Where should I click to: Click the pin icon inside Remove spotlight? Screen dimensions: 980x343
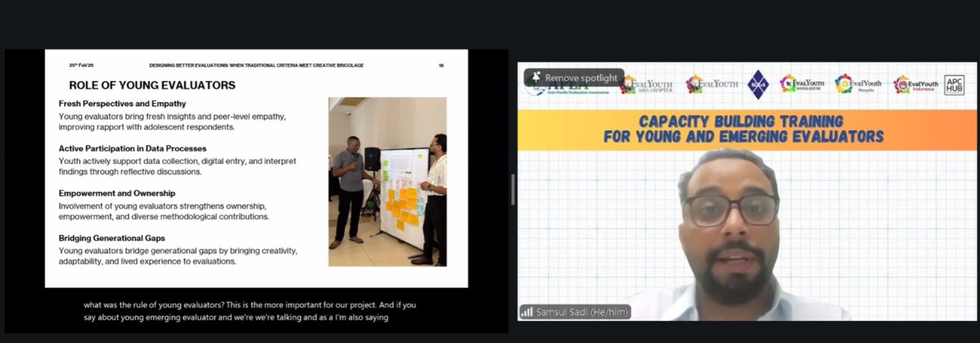click(x=536, y=78)
